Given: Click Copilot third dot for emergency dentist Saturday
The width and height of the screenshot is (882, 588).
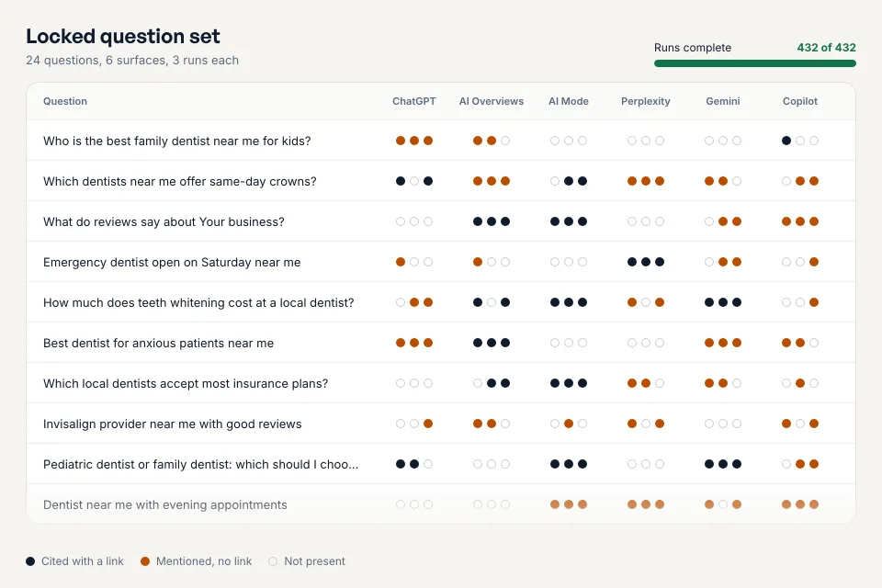Looking at the screenshot, I should (x=814, y=262).
